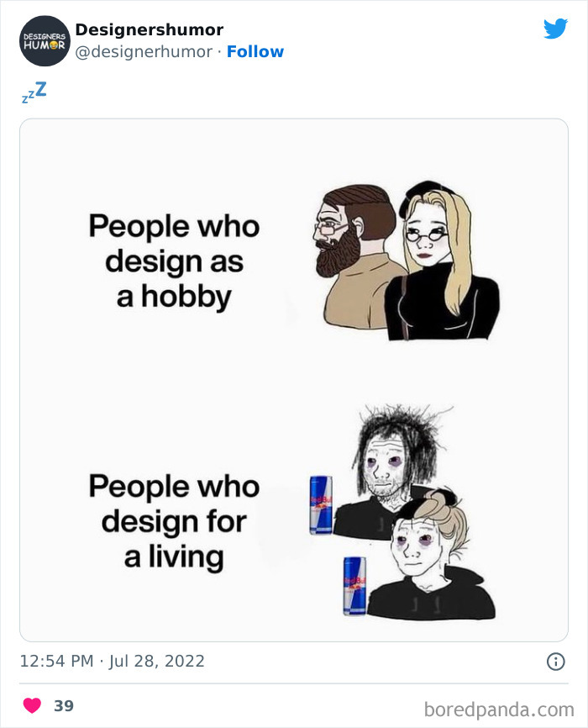Click the @designerhumor handle
Screen dimensions: 588x728
click(x=142, y=52)
